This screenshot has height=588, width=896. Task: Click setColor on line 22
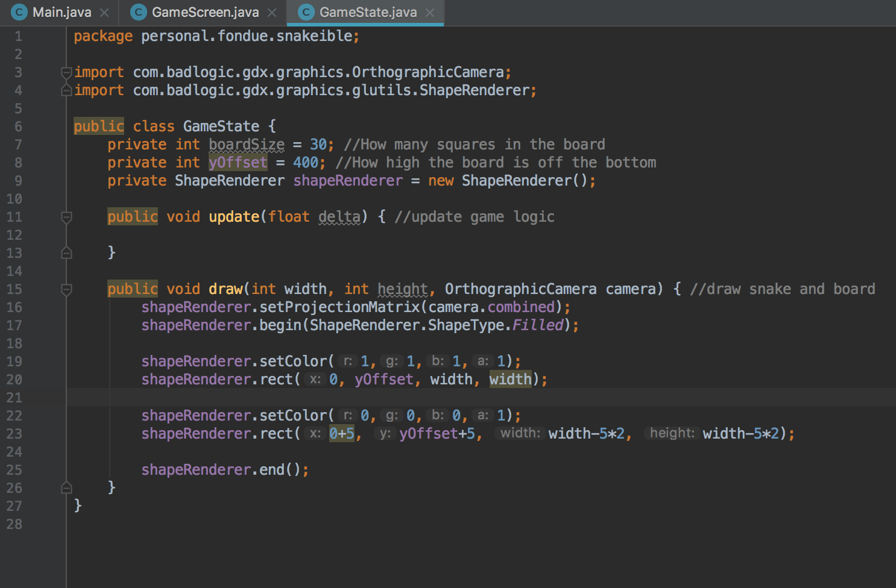coord(293,416)
